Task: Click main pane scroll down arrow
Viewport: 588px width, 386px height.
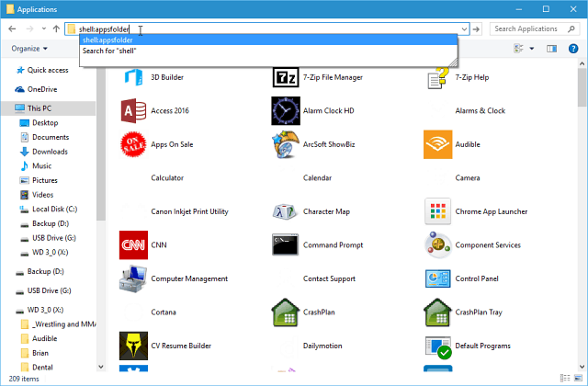Action: [x=582, y=367]
